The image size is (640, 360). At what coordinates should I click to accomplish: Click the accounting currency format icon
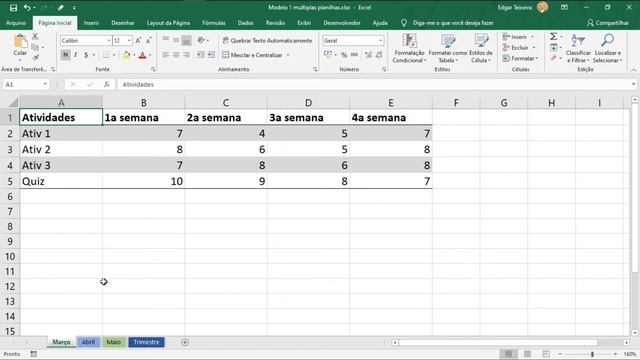tap(328, 55)
